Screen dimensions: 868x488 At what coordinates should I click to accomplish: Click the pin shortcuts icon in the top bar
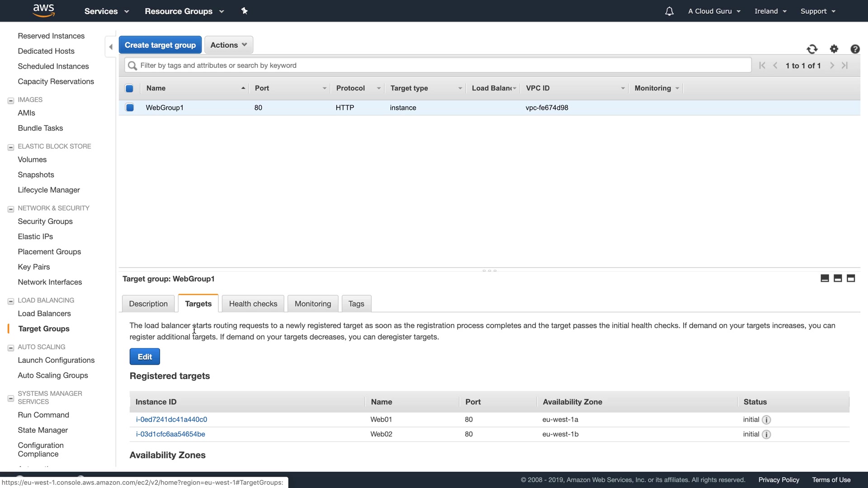[245, 11]
